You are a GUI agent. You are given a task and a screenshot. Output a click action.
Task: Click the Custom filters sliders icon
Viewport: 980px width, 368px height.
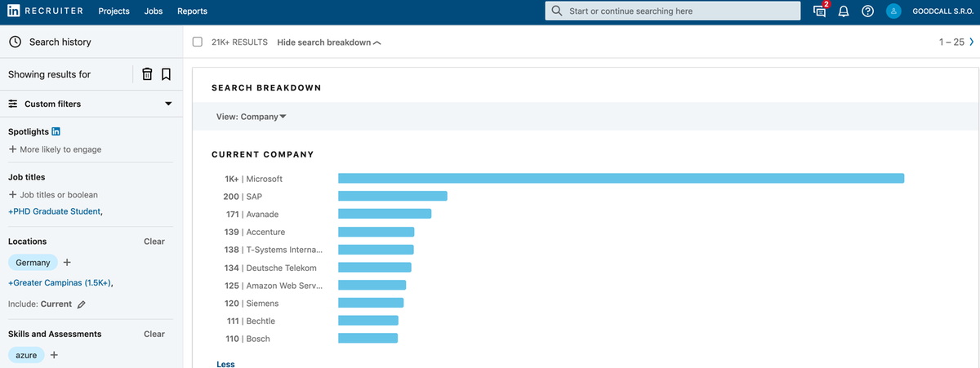pyautogui.click(x=13, y=104)
